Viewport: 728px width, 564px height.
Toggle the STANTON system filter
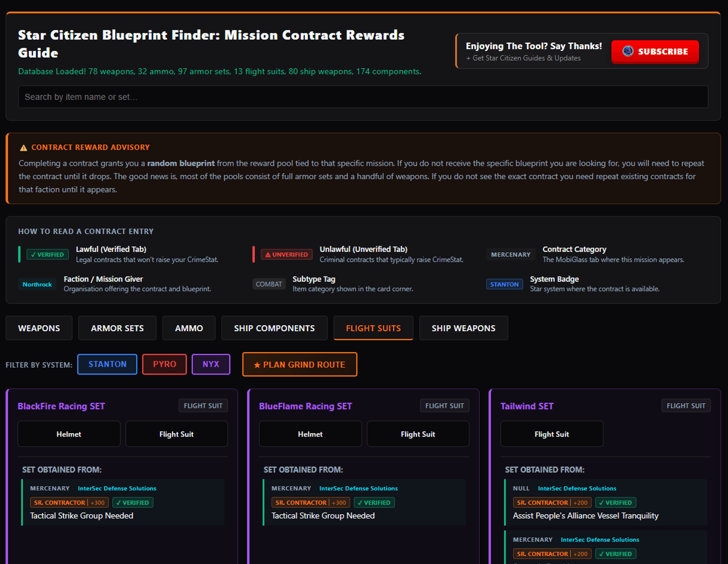pos(107,364)
